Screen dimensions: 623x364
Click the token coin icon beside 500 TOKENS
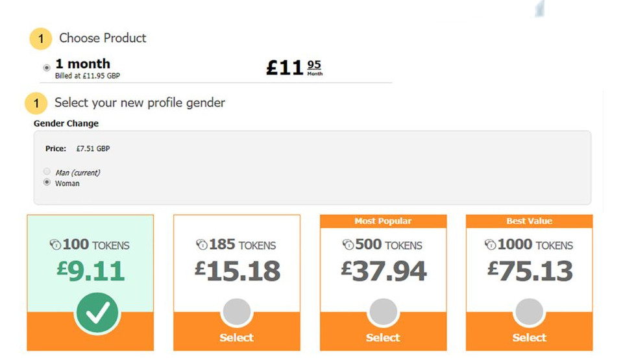tap(348, 245)
